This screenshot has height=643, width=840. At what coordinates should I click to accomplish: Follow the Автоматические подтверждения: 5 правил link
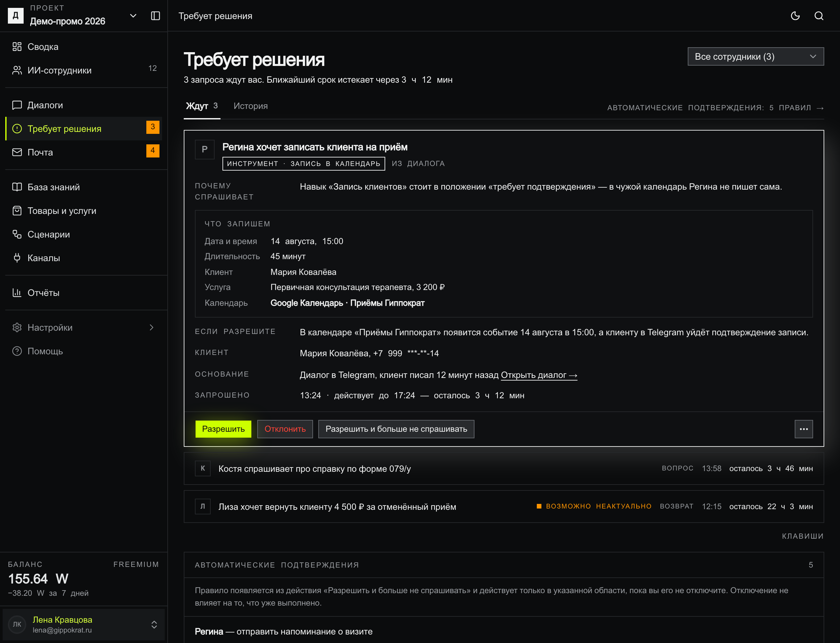click(x=715, y=108)
